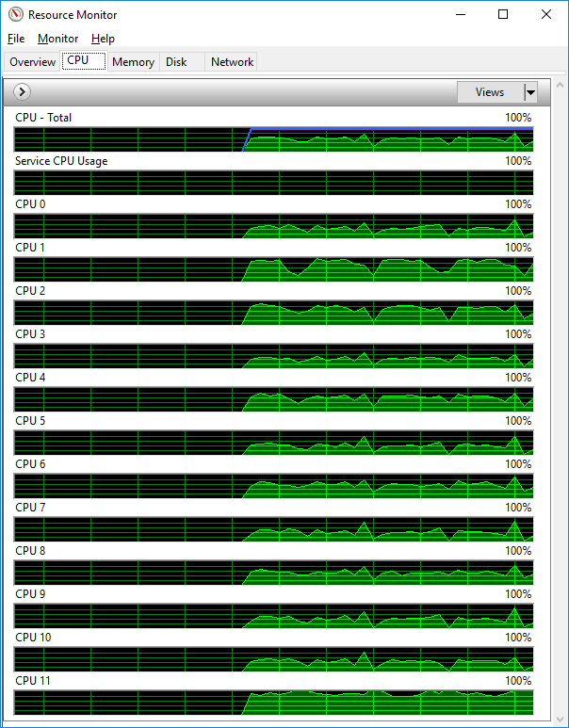Click the CPU 3 usage graph
Image resolution: width=569 pixels, height=728 pixels.
[x=273, y=356]
